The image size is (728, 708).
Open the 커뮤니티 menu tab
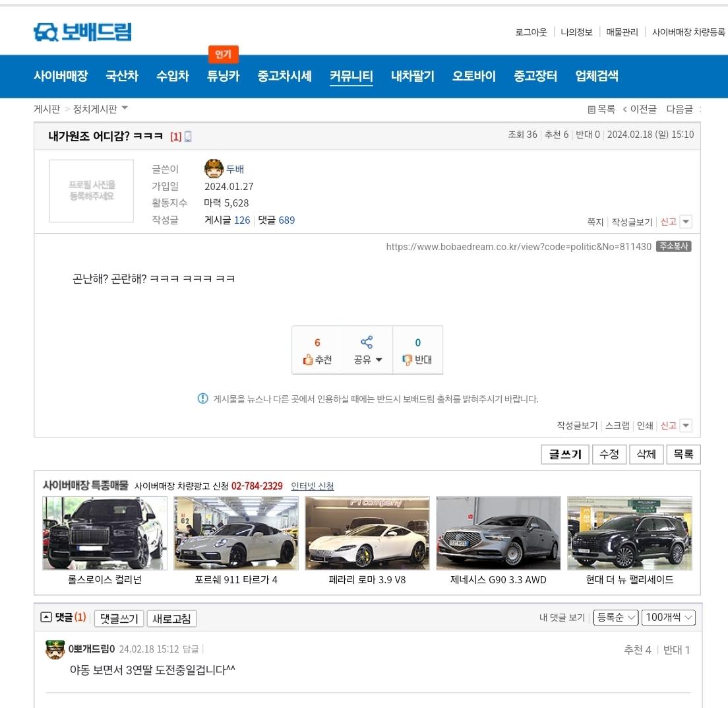[351, 76]
